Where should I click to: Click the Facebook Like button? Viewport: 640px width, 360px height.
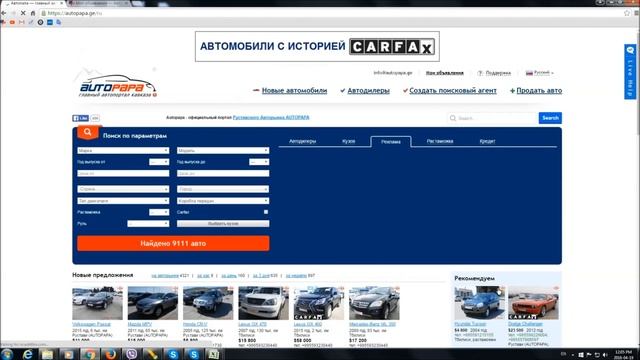coord(80,118)
